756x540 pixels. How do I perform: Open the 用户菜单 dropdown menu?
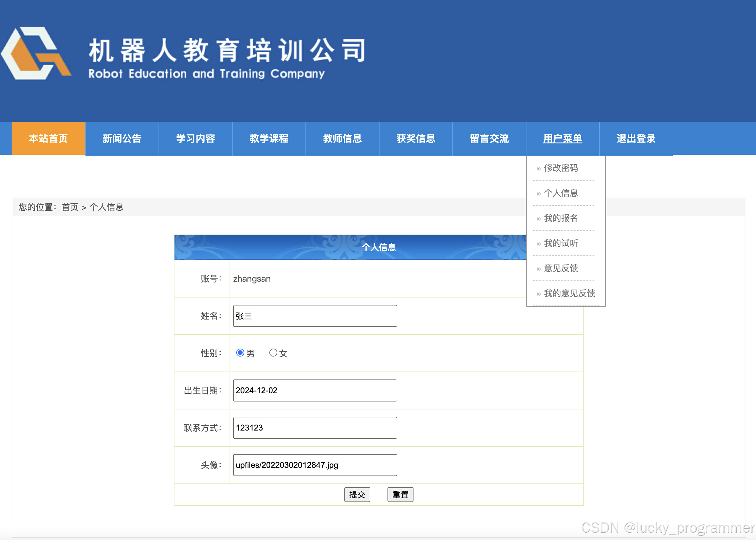(x=562, y=138)
